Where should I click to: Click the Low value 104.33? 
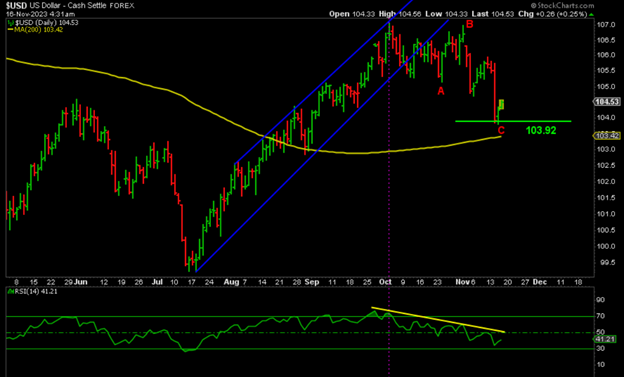coord(456,14)
